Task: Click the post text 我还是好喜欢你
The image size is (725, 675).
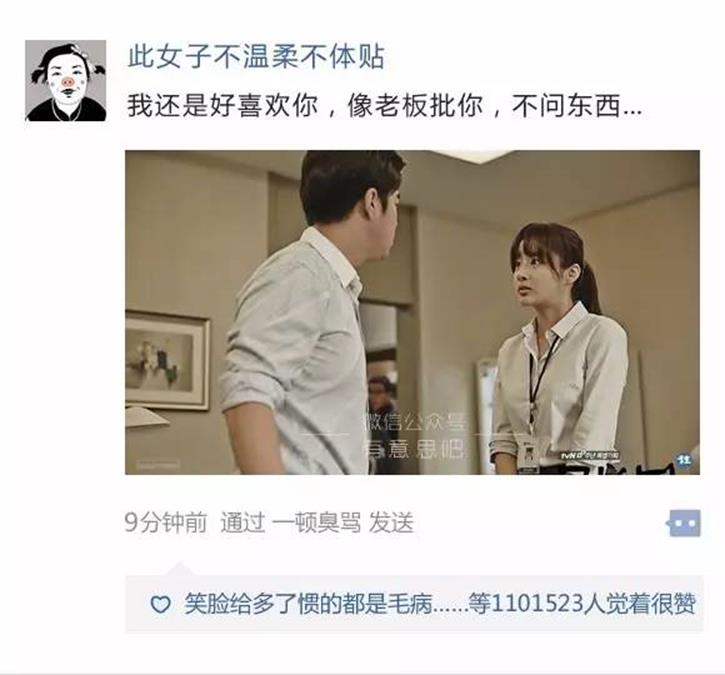Action: [x=223, y=105]
